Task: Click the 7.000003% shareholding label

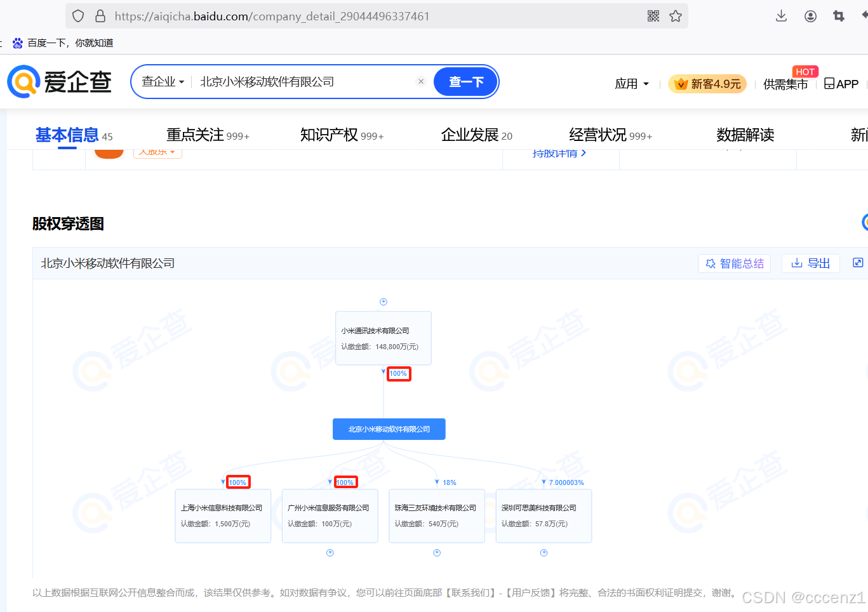Action: [566, 482]
